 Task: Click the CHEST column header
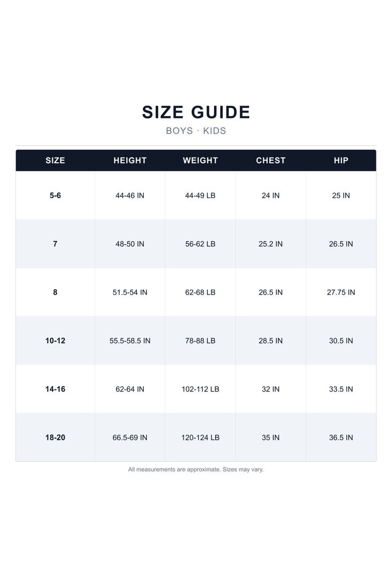click(x=270, y=160)
